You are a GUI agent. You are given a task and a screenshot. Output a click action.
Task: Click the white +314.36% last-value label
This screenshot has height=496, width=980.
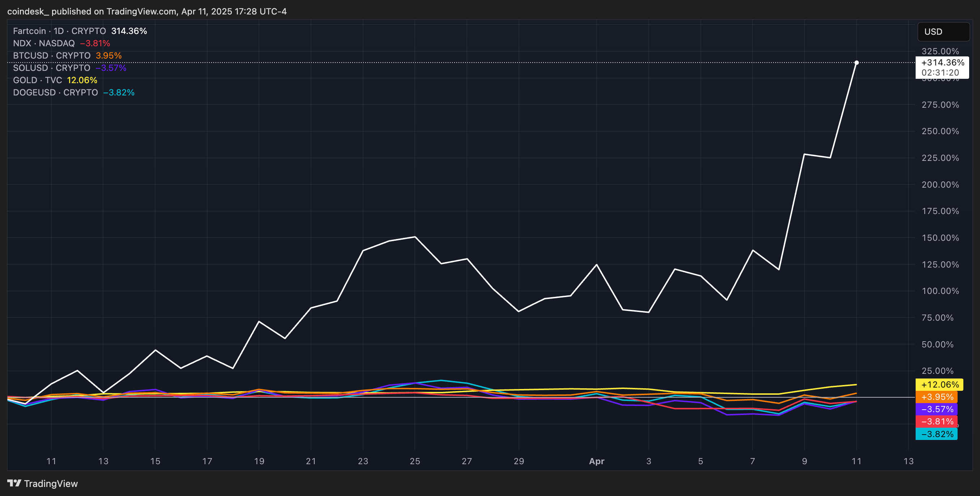[x=942, y=63]
